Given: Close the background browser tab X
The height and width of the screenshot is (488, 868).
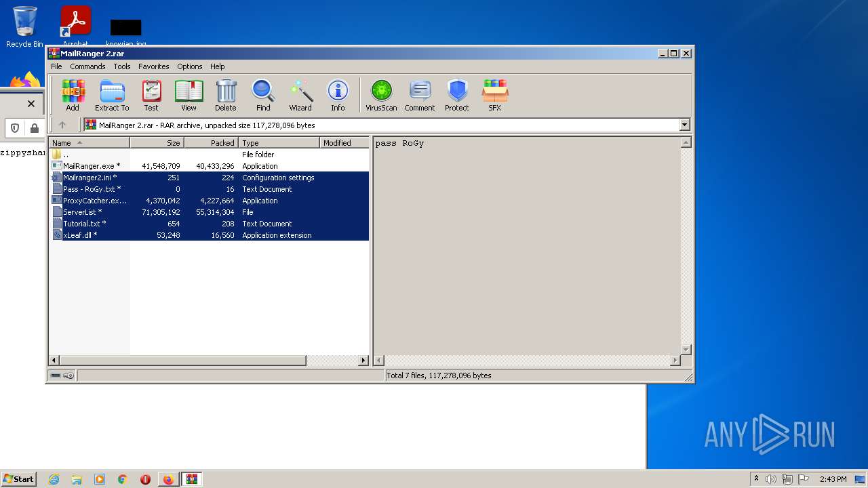Looking at the screenshot, I should click(31, 104).
